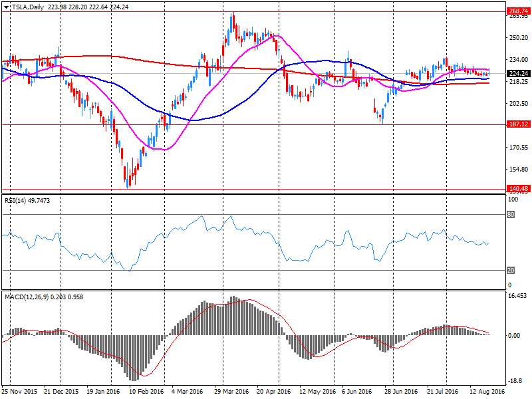Open the dropdown arrow beside TSLA,Daily
532x399 pixels.
[x=6, y=7]
